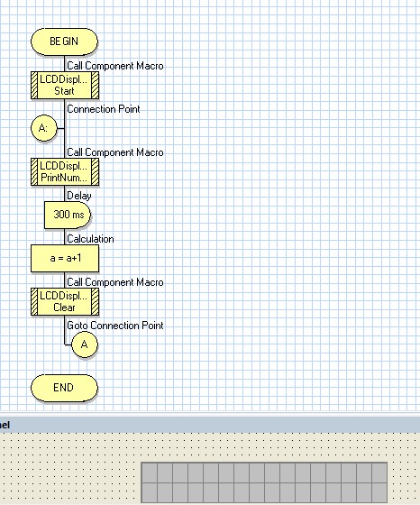Select the 300 ms delay block

pos(68,215)
